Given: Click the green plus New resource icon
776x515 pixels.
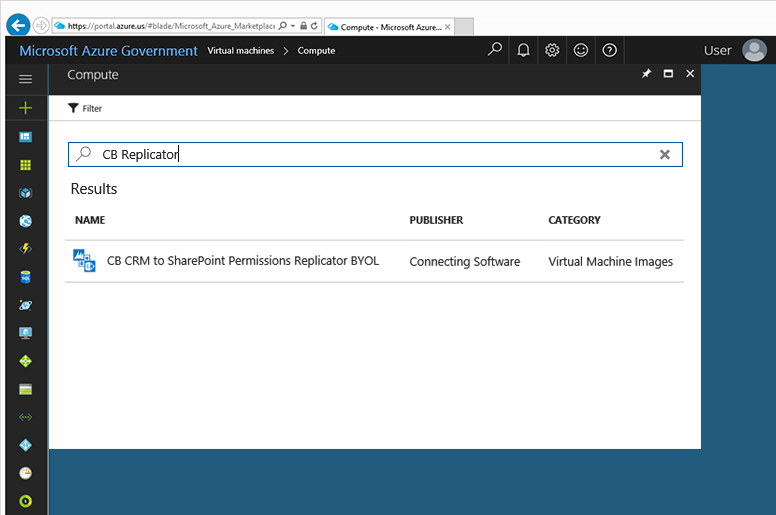Looking at the screenshot, I should pyautogui.click(x=25, y=108).
